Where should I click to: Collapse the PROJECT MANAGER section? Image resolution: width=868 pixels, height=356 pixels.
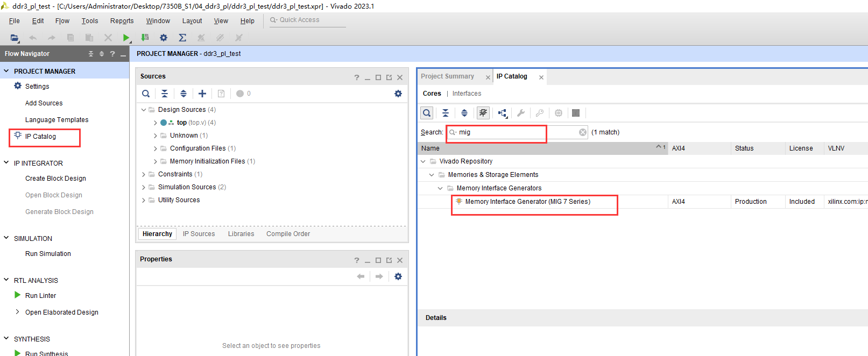click(6, 71)
